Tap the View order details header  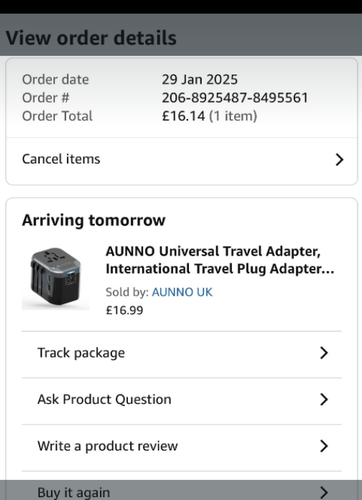point(91,38)
